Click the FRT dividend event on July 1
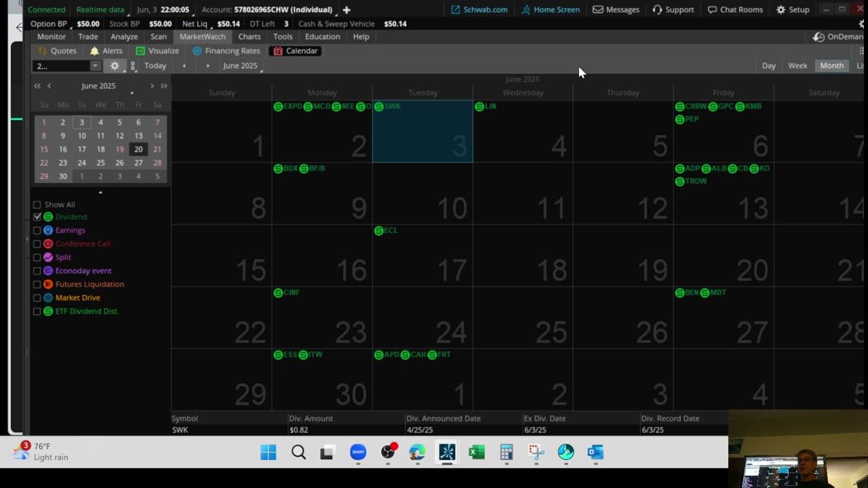The image size is (868, 488). (439, 355)
